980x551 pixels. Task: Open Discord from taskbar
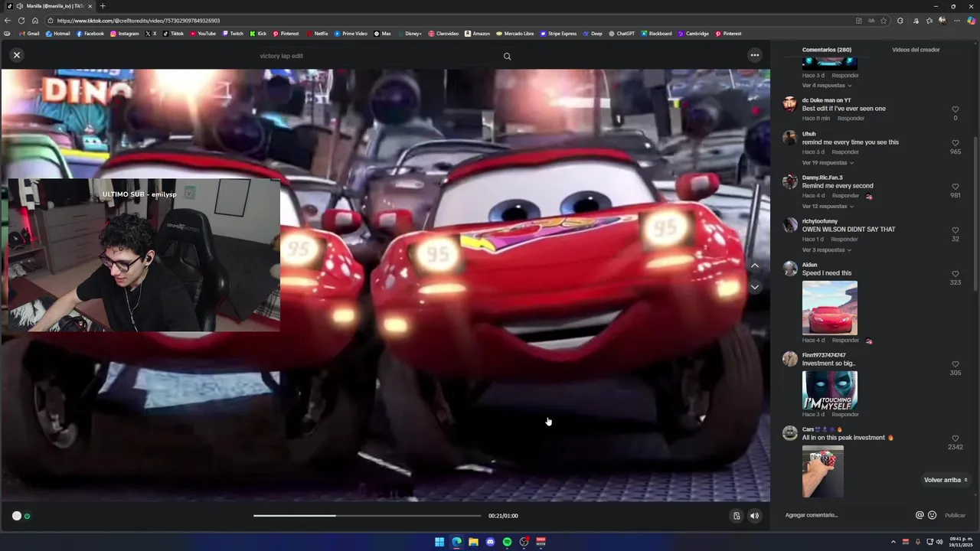coord(490,542)
